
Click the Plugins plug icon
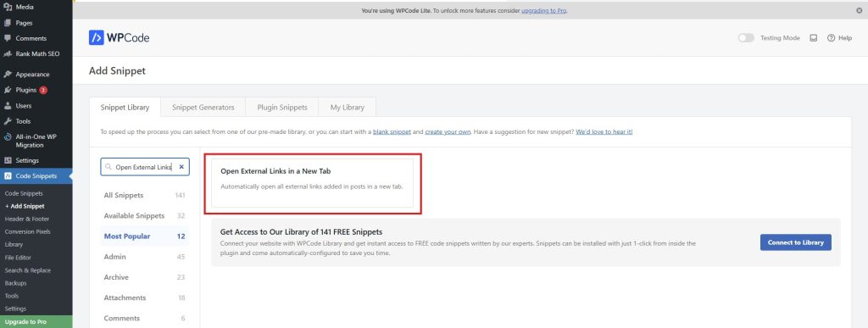pos(8,90)
